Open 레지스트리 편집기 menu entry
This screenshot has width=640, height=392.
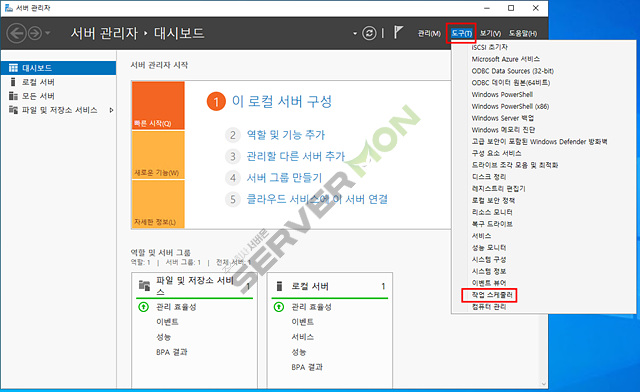tap(498, 189)
